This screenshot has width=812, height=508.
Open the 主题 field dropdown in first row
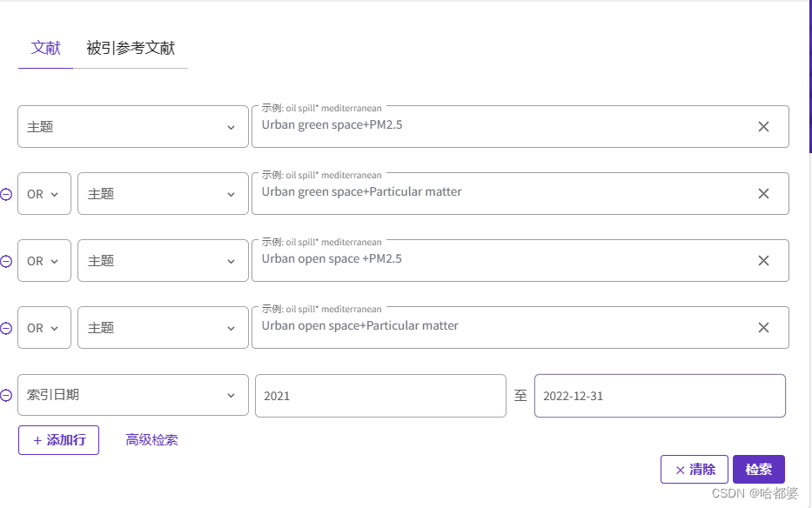coord(133,127)
